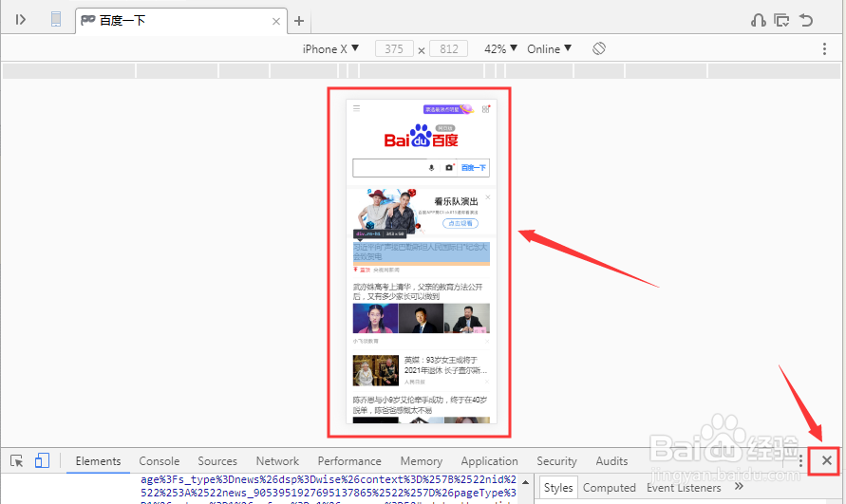
Task: Rotate the device with the rotate icon
Action: point(599,48)
